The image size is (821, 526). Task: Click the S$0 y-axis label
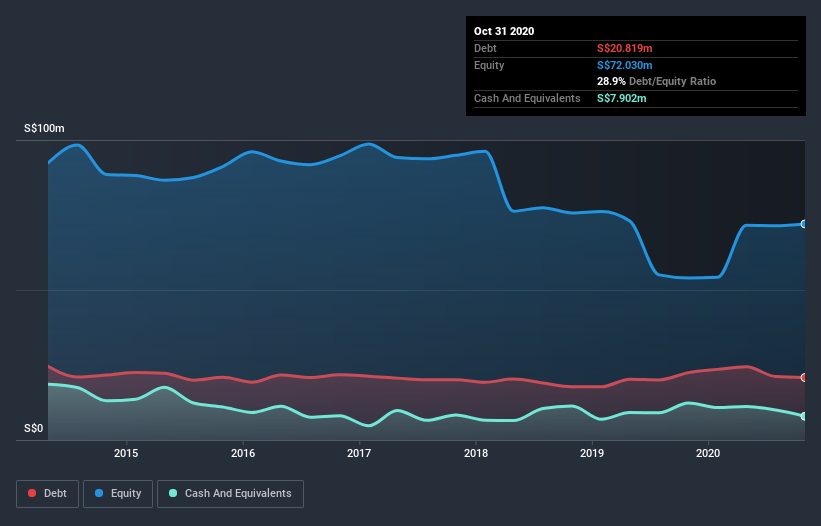coord(34,429)
